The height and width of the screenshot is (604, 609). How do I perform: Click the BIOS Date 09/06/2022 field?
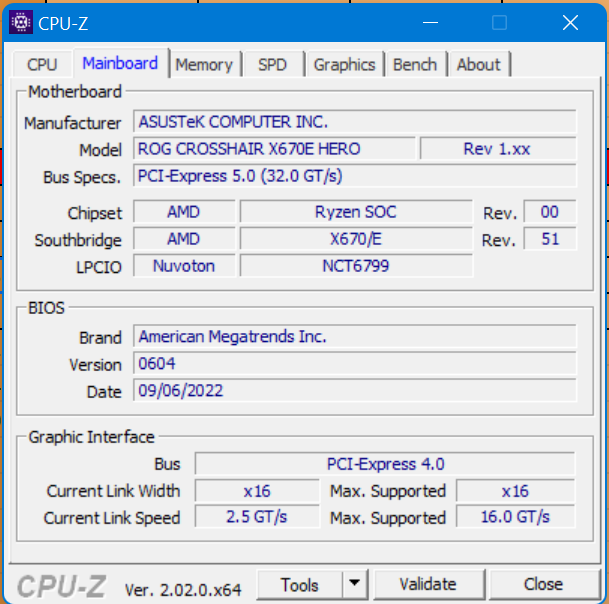pyautogui.click(x=355, y=390)
